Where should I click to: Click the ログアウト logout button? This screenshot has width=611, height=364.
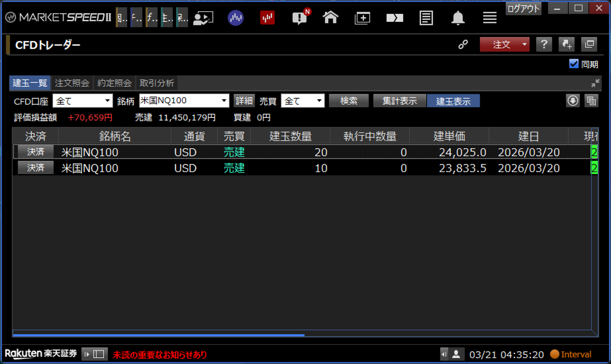(523, 9)
